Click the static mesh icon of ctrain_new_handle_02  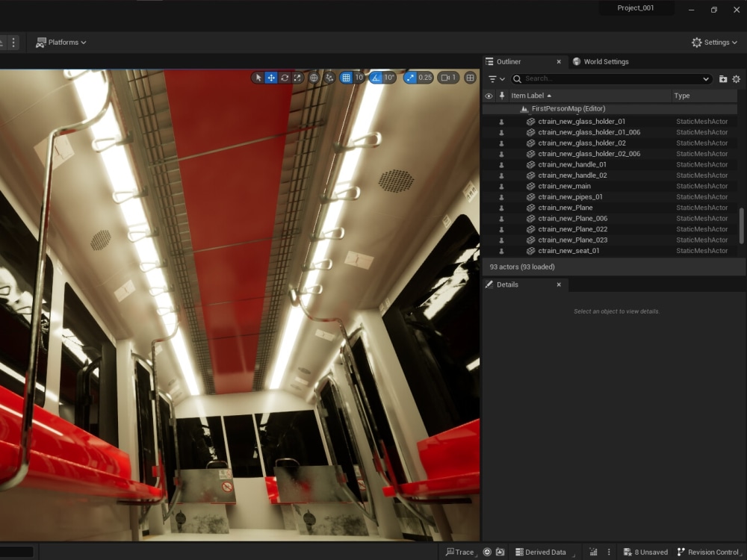tap(530, 175)
